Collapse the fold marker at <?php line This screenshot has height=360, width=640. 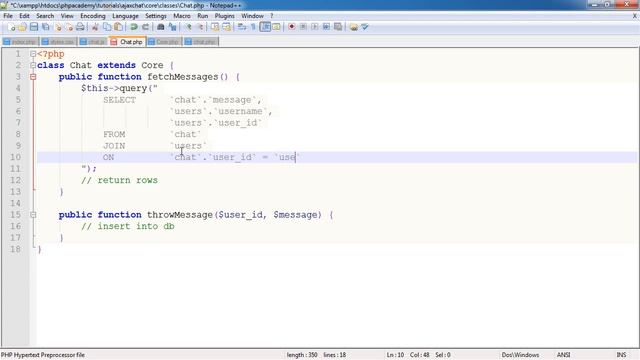coord(33,54)
